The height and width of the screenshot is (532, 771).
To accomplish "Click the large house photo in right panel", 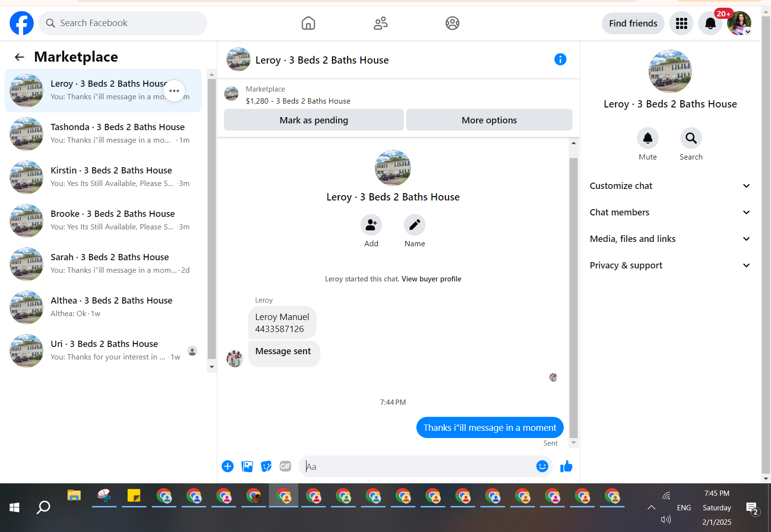I will [x=670, y=71].
